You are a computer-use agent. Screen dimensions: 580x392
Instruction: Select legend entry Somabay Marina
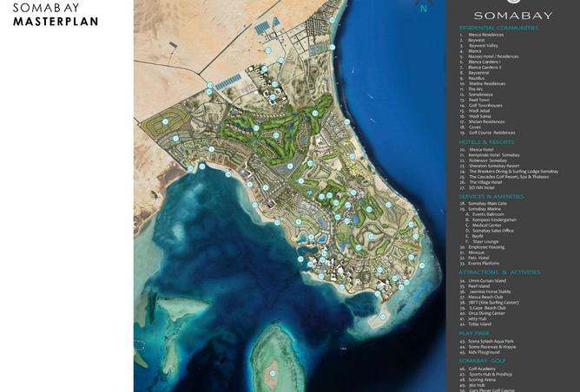pos(480,209)
